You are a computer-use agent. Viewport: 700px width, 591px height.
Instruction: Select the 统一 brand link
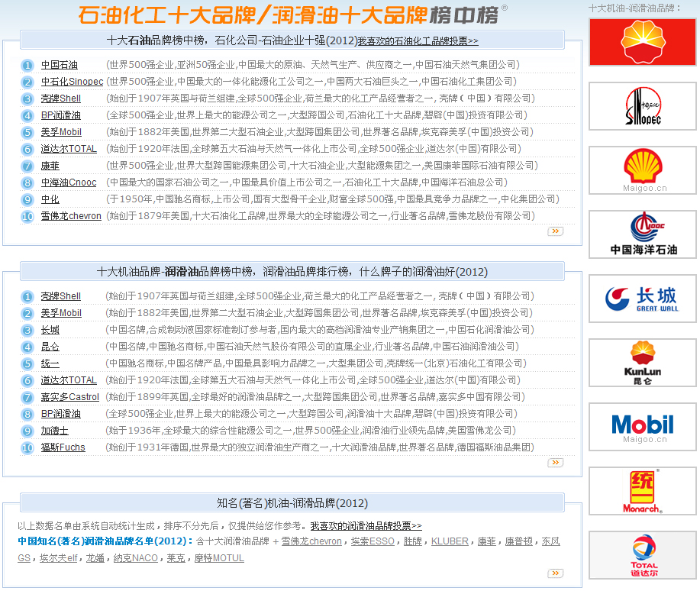coord(50,363)
